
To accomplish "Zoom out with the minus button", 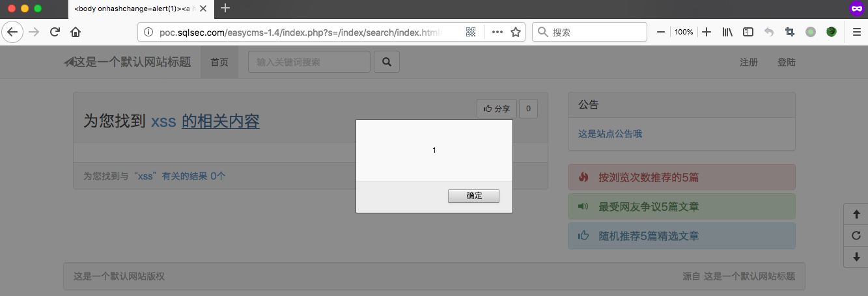I will coord(661,32).
